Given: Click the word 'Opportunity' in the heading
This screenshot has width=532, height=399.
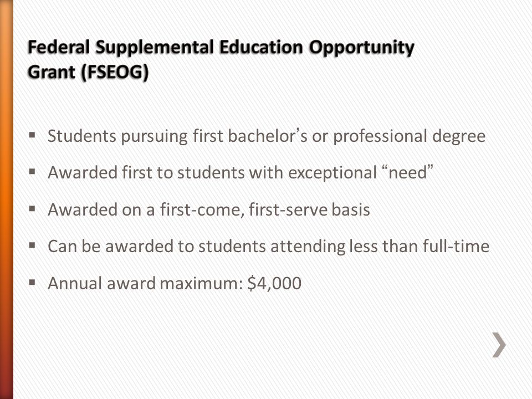Looking at the screenshot, I should 361,48.
